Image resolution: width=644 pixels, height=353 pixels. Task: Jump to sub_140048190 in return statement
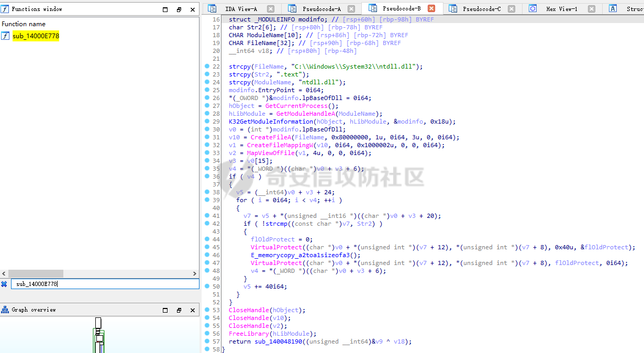click(x=280, y=341)
